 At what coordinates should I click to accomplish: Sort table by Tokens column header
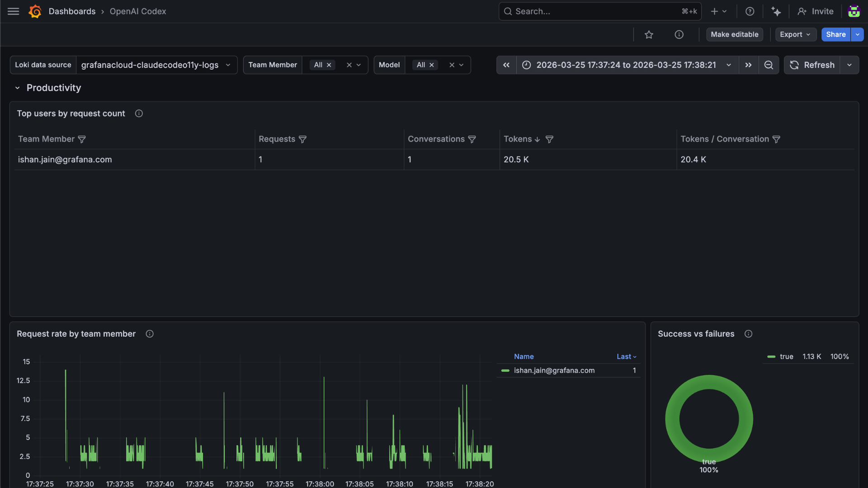(x=518, y=139)
